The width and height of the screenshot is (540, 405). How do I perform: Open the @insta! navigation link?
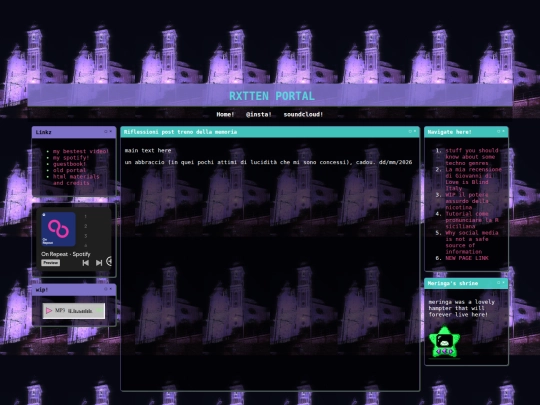pyautogui.click(x=259, y=115)
